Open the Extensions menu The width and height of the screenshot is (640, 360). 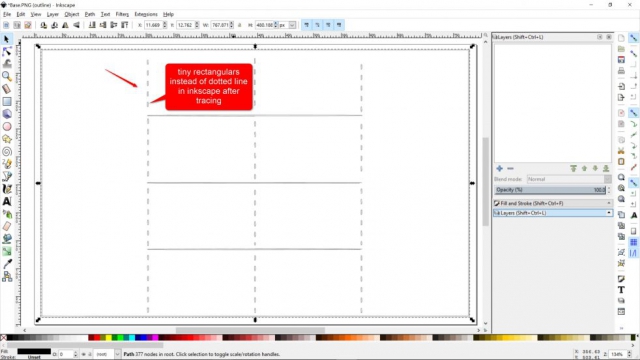tap(146, 14)
